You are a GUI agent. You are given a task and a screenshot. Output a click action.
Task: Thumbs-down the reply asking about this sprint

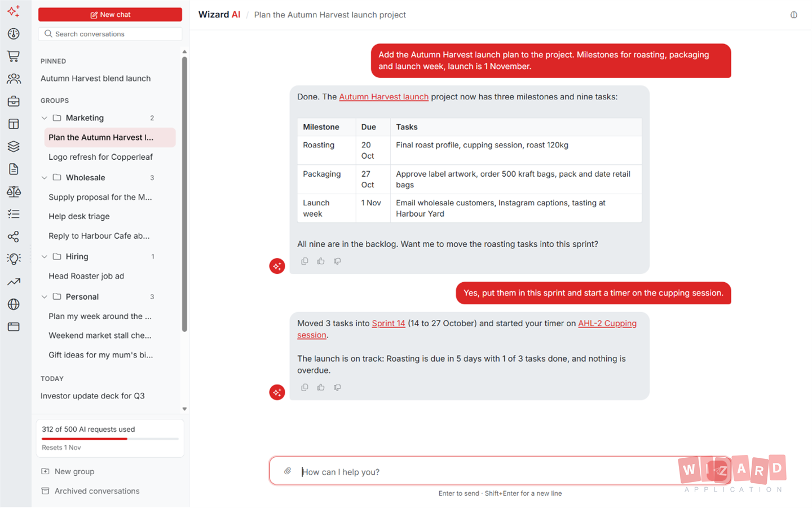[x=337, y=261]
